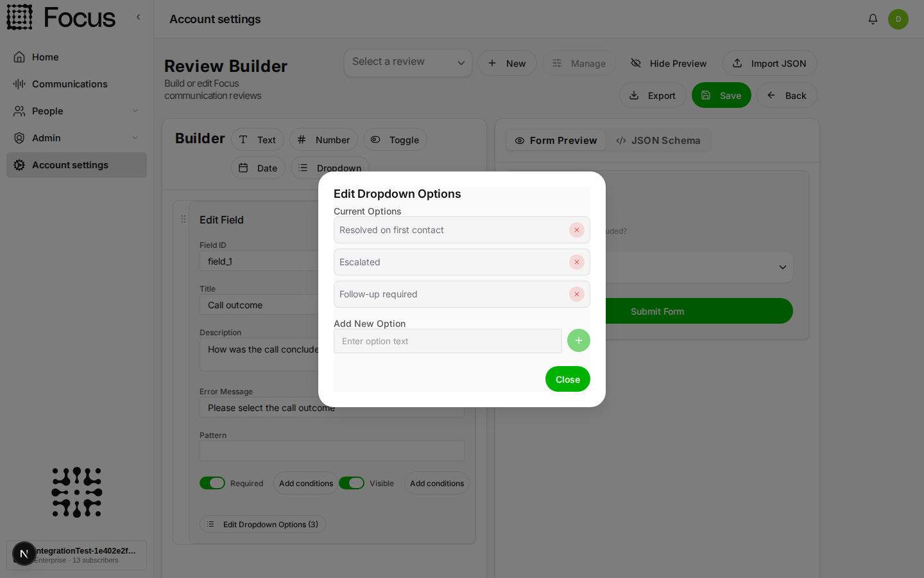
Task: Expand the Admin sidebar section
Action: click(76, 138)
